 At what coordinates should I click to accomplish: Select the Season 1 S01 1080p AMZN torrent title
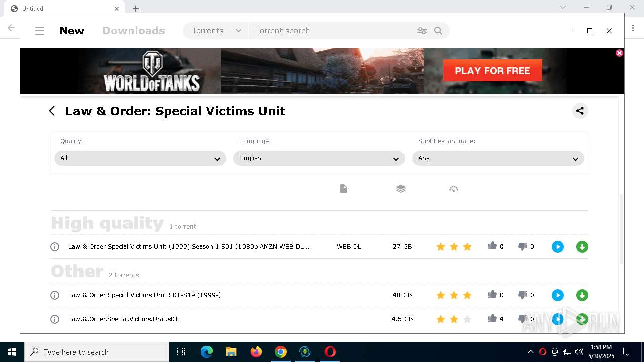190,247
